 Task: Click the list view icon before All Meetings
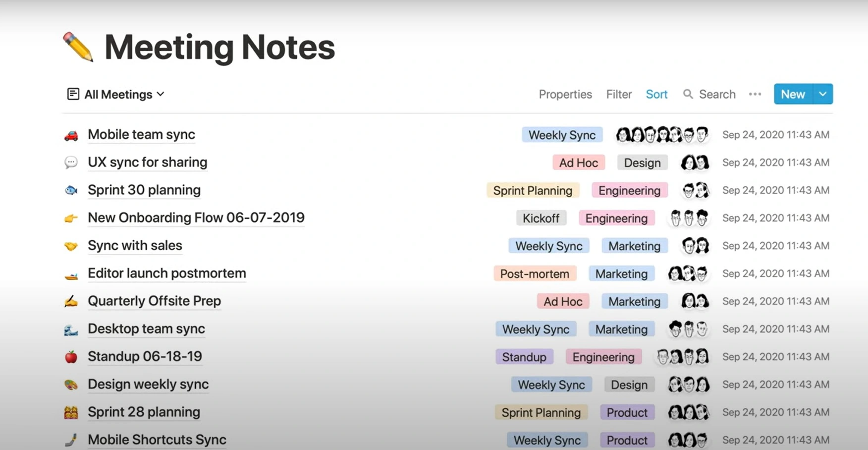pos(73,94)
